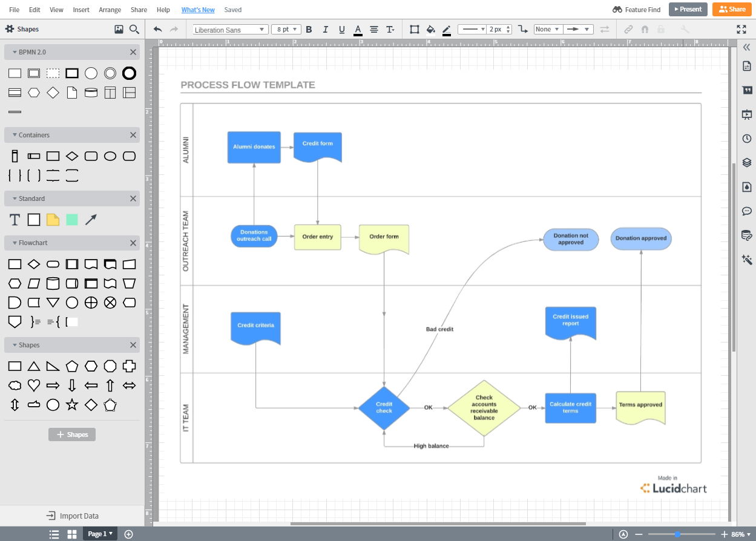The image size is (756, 541).
Task: Collapse the right dock with double chevron
Action: [x=746, y=47]
